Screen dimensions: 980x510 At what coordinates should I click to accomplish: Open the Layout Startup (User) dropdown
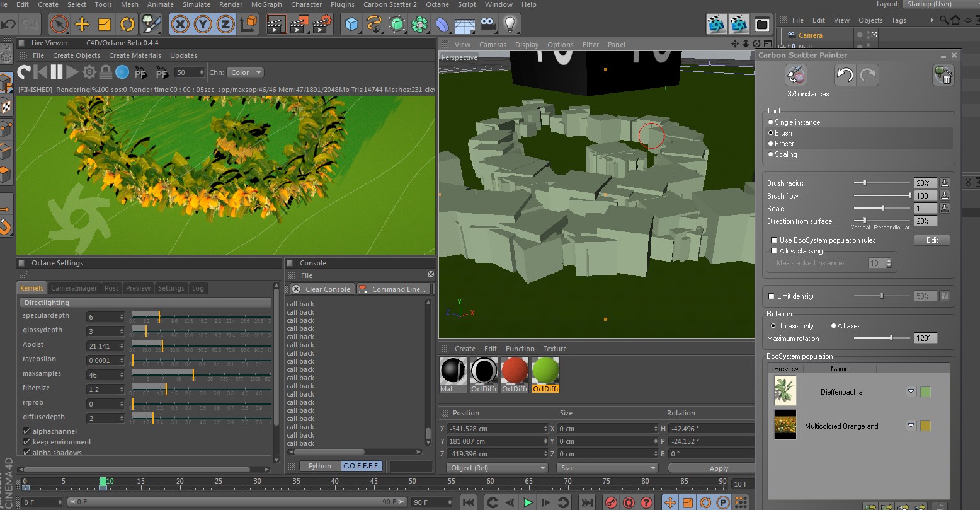941,4
